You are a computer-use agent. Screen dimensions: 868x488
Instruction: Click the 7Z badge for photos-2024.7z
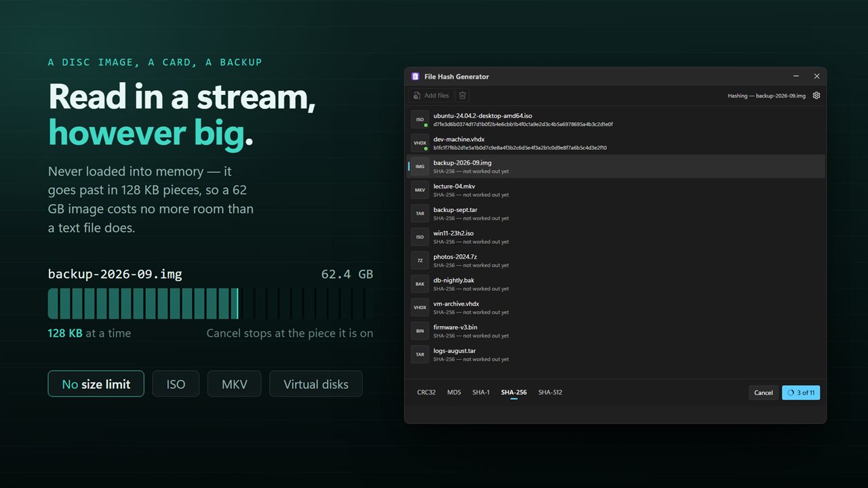point(420,260)
